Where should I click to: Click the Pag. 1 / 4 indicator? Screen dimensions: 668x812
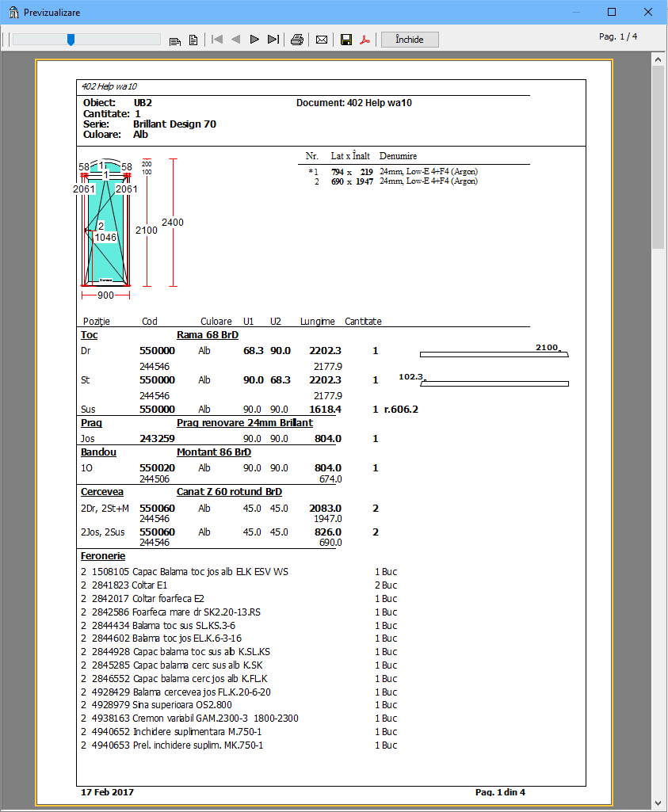[618, 36]
